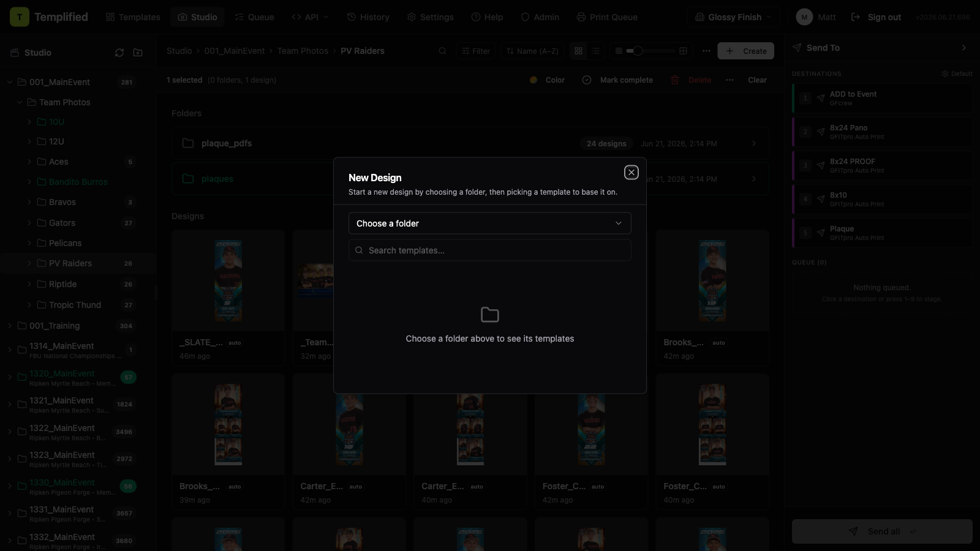Open the plaque_pdfs folder

click(470, 143)
